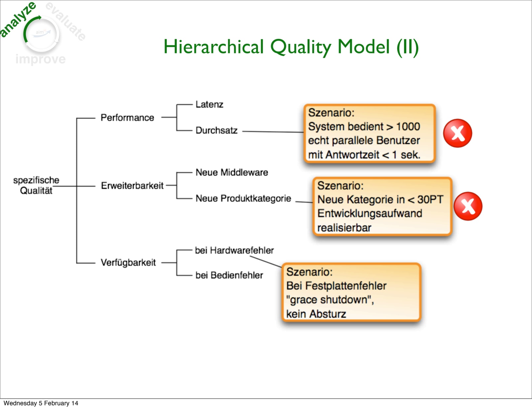Click the text 'mit Antwortzeit < 1 sek.'
Image resolution: width=532 pixels, height=409 pixels.
(364, 155)
